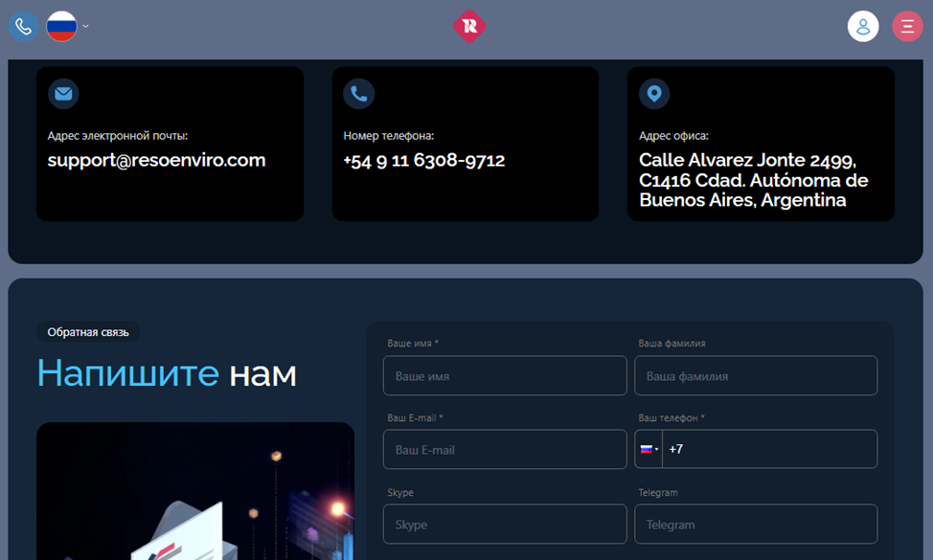Image resolution: width=933 pixels, height=560 pixels.
Task: Focus the 'Ваша фамилия' input field
Action: [756, 375]
